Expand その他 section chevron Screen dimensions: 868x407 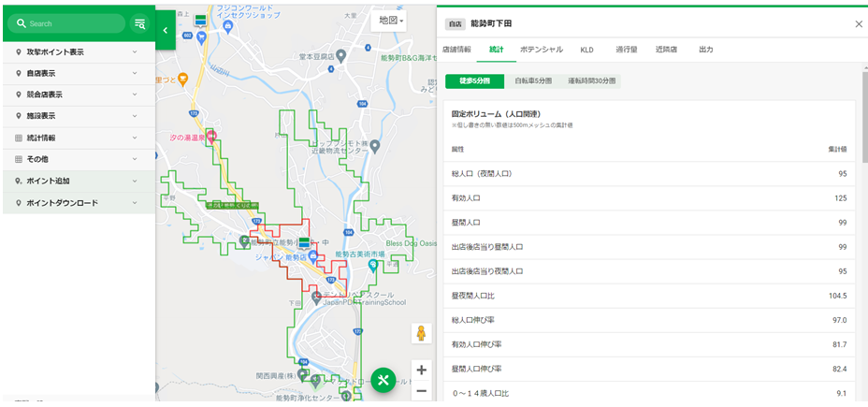click(135, 159)
